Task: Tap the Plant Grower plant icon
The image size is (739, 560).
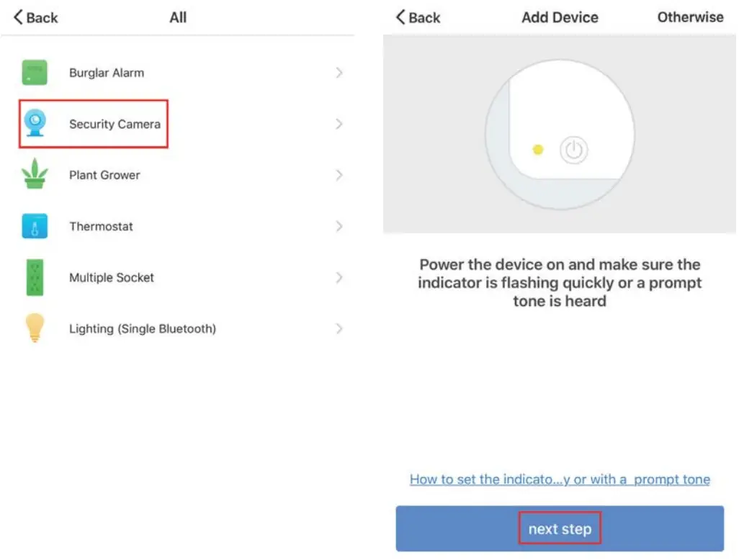Action: 35,175
